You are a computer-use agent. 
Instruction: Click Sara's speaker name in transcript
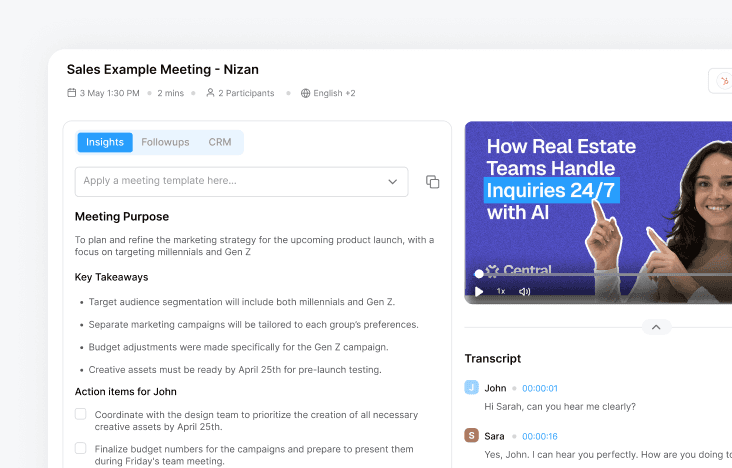coord(494,436)
